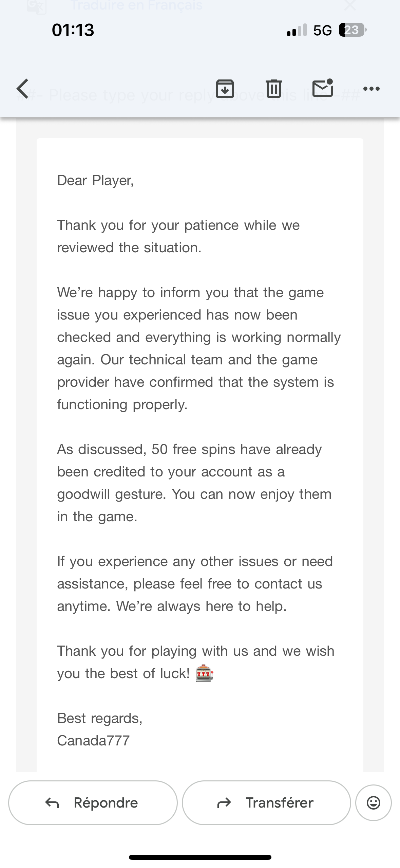Archive this email with the archive icon

pyautogui.click(x=225, y=89)
